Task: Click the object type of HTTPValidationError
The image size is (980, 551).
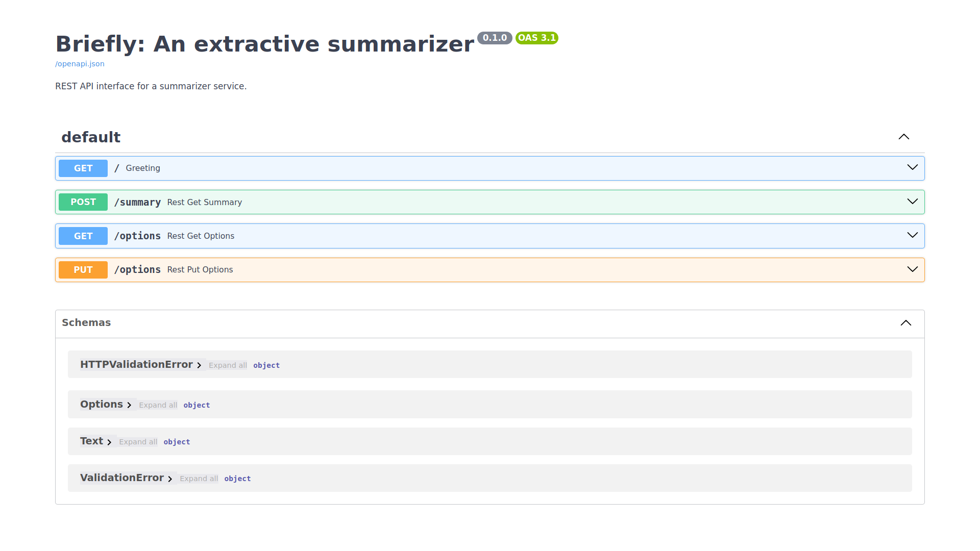Action: tap(266, 365)
